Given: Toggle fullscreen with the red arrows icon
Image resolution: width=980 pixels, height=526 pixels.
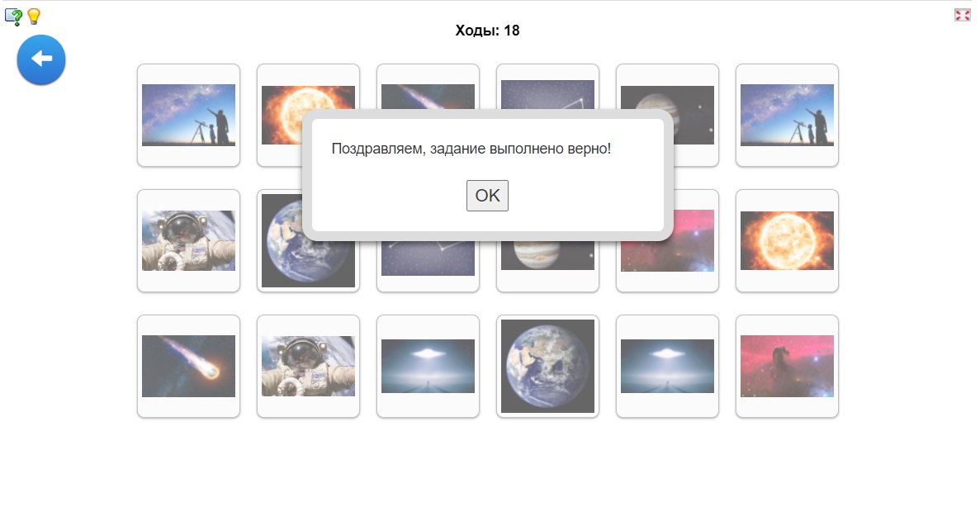Looking at the screenshot, I should pos(962,15).
